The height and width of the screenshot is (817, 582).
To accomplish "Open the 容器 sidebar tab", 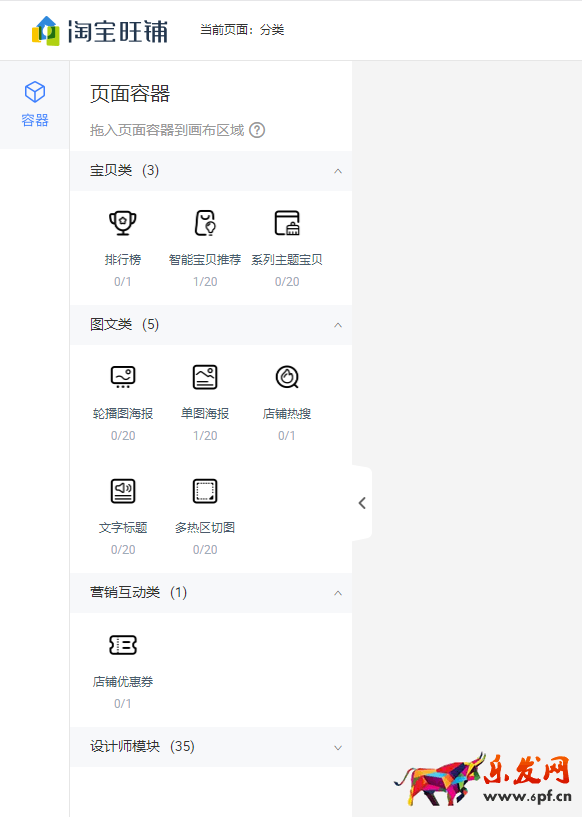I will (x=35, y=104).
